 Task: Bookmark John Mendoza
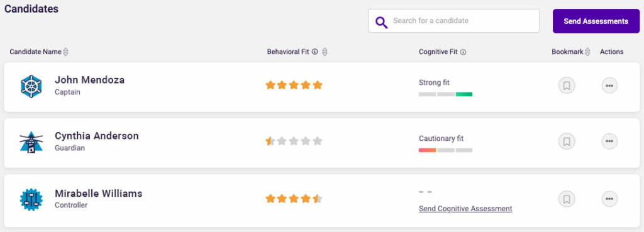[567, 86]
